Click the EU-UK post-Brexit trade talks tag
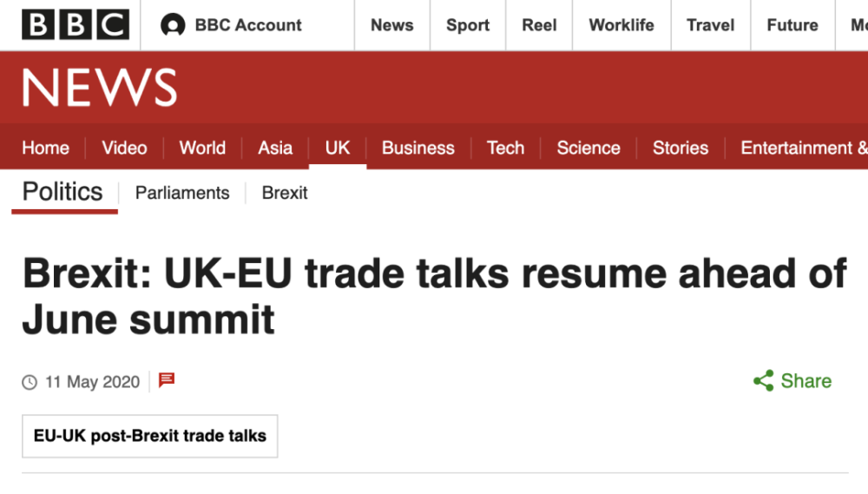Image resolution: width=868 pixels, height=494 pixels. tap(149, 436)
